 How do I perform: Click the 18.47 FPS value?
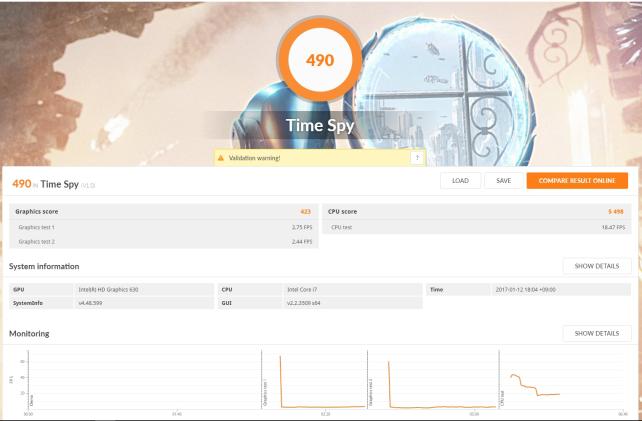[613, 227]
